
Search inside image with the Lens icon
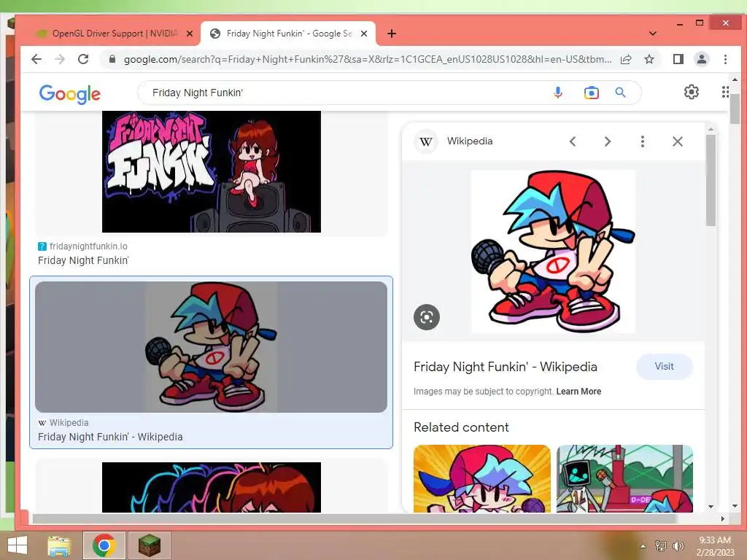[x=426, y=317]
